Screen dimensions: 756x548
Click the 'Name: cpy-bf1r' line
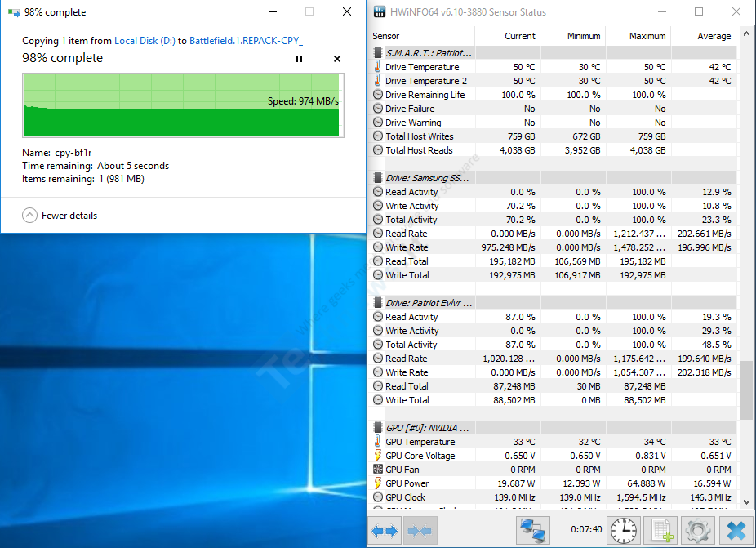coord(57,153)
